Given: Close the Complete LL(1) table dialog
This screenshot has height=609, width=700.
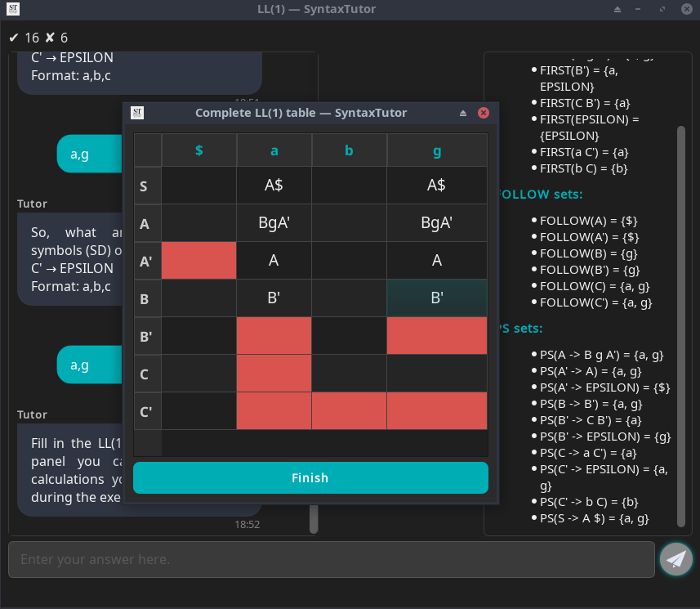Looking at the screenshot, I should (483, 113).
